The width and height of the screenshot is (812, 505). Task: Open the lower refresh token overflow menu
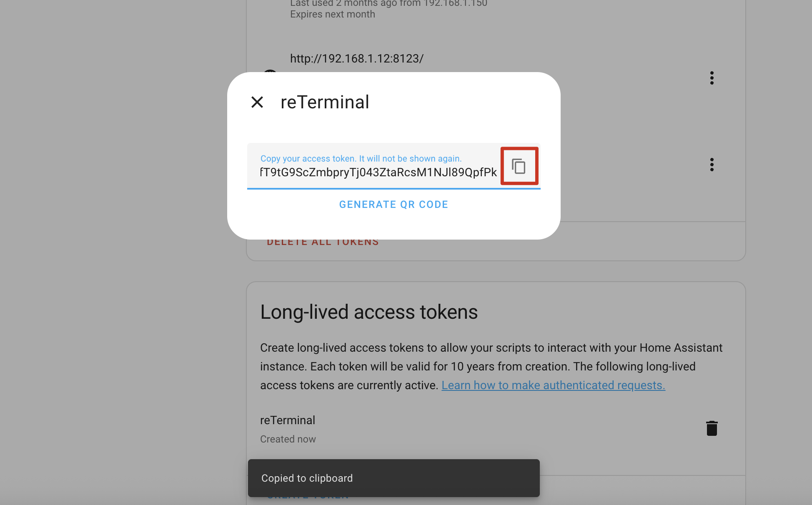coord(712,165)
